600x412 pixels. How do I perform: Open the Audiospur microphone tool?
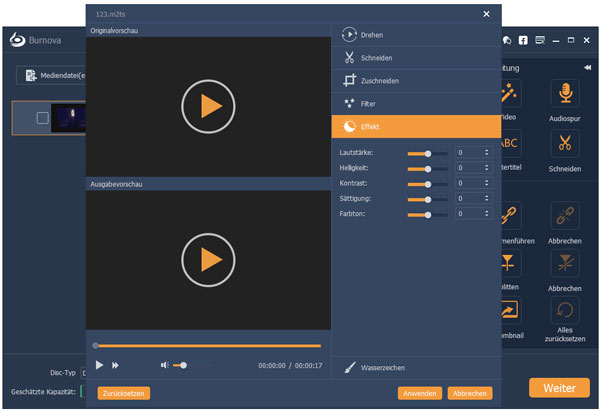coord(565,93)
